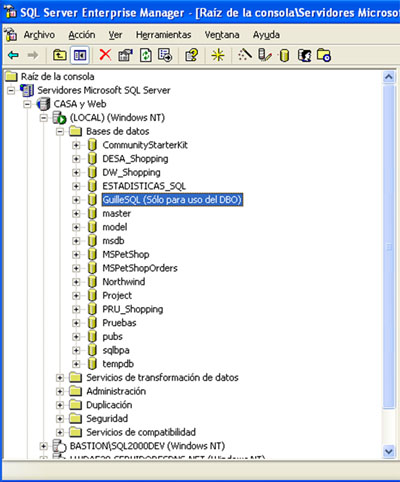Open the Archivo menu

39,35
